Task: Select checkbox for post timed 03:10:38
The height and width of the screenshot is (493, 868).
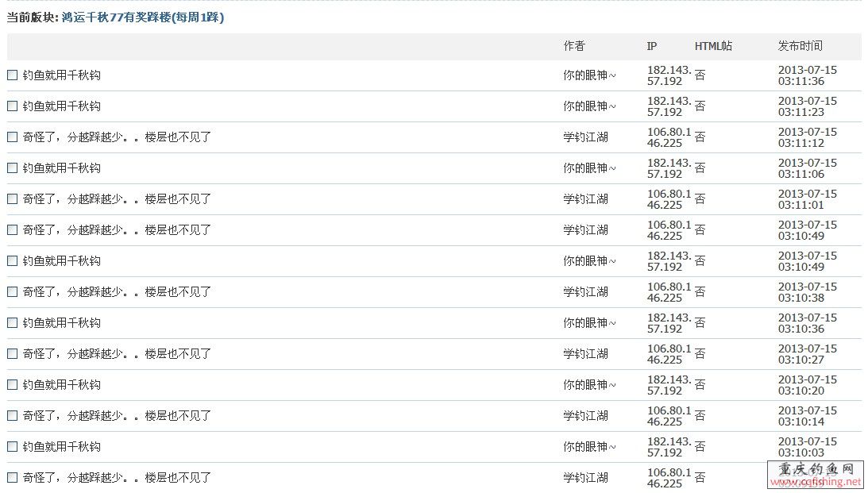Action: [12, 291]
